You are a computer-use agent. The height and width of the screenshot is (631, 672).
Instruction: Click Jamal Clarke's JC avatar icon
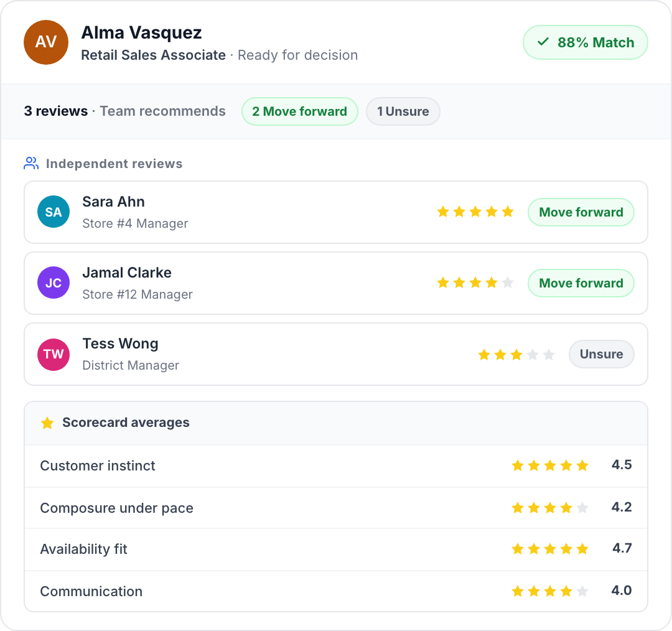54,283
